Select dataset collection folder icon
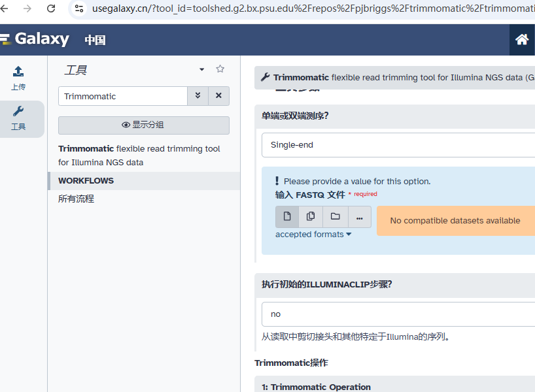535x392 pixels. (336, 216)
